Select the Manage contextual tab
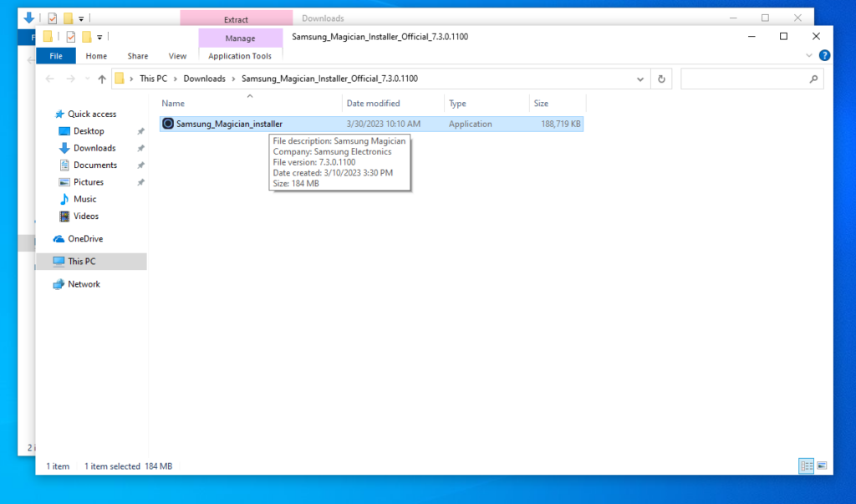This screenshot has height=504, width=856. pos(240,38)
